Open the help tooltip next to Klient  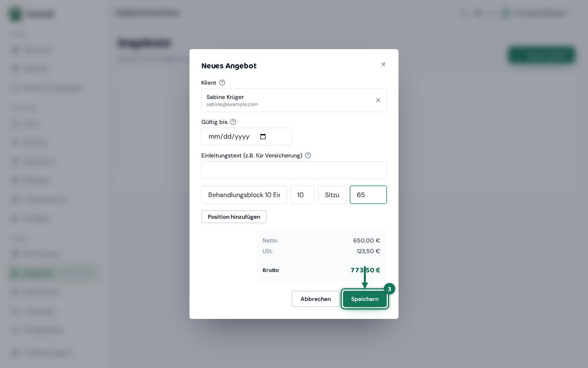222,83
